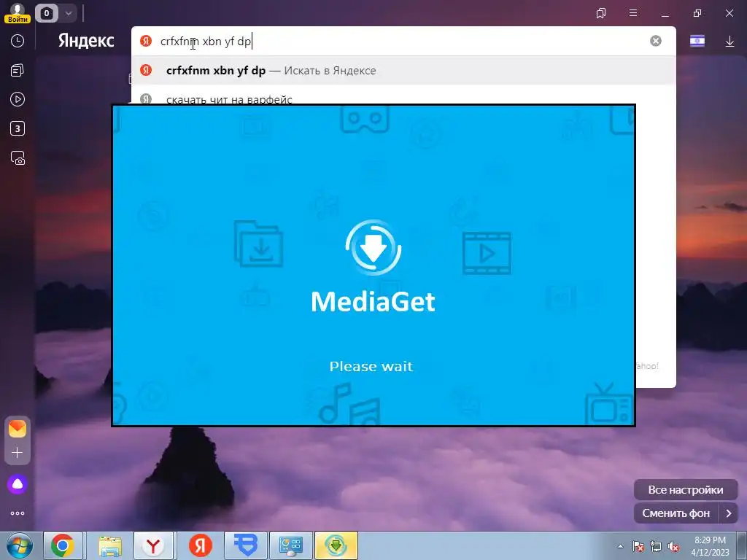Open the blue shield app in taskbar

click(x=247, y=545)
